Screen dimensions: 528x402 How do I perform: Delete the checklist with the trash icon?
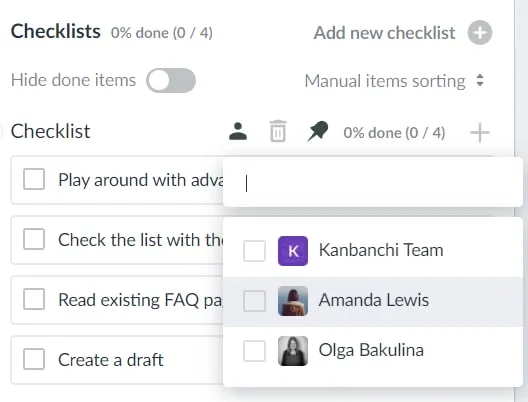(x=278, y=131)
